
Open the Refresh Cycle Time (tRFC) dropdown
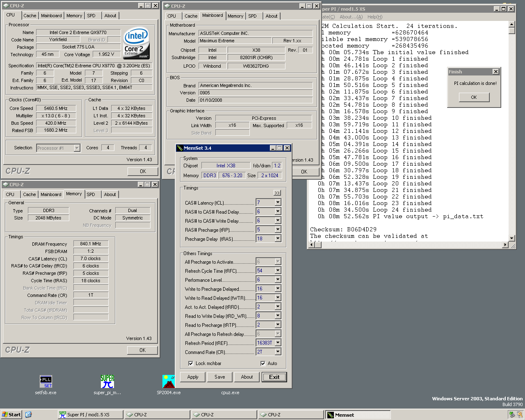[278, 271]
